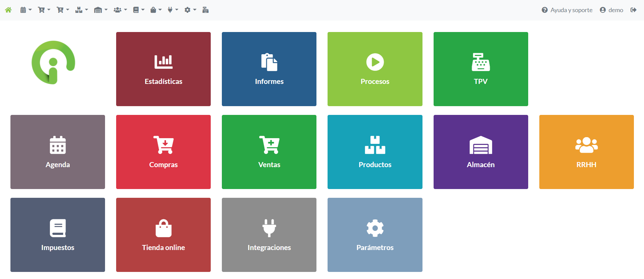Screen dimensions: 644x279
Task: Go to the Almacén warehouse tile
Action: (480, 152)
